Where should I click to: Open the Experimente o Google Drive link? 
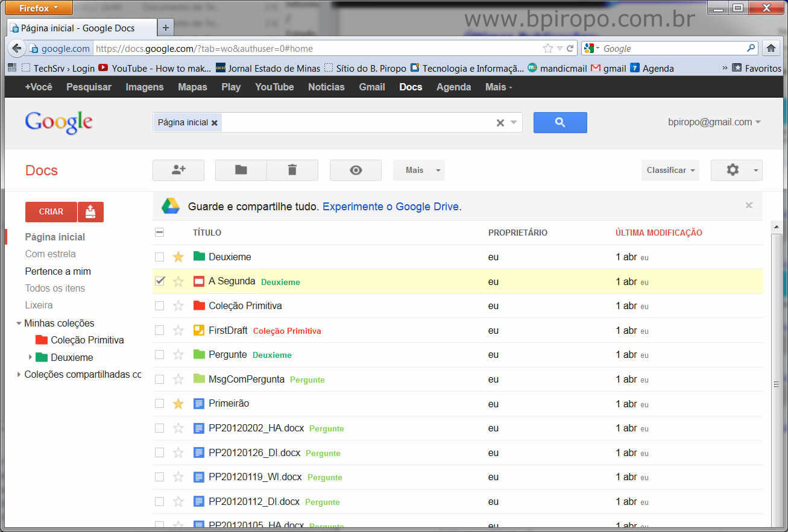[x=391, y=207]
